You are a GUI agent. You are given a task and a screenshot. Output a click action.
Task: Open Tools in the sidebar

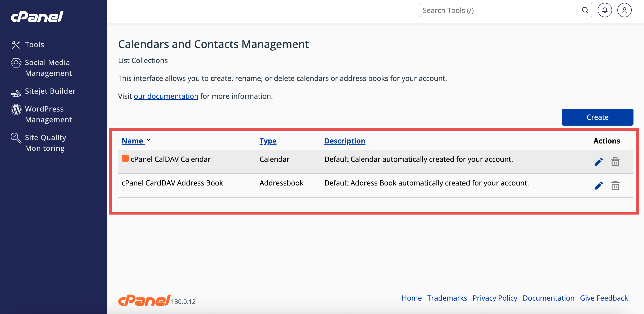click(34, 45)
